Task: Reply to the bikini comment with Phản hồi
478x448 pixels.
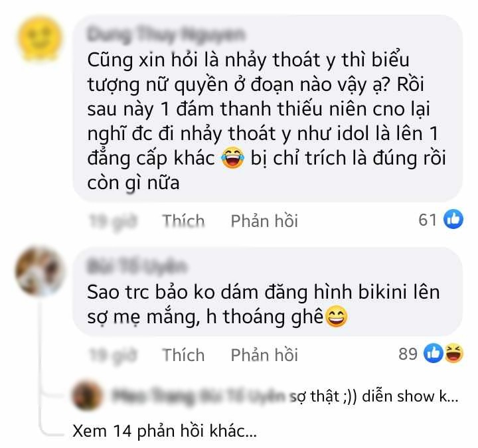Action: 264,354
